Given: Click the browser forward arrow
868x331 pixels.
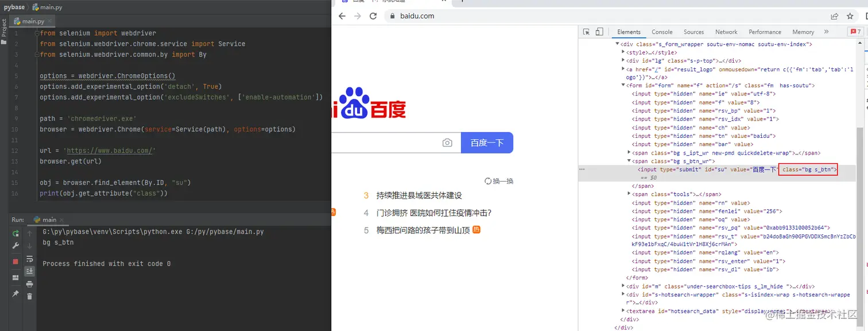Looking at the screenshot, I should click(358, 16).
